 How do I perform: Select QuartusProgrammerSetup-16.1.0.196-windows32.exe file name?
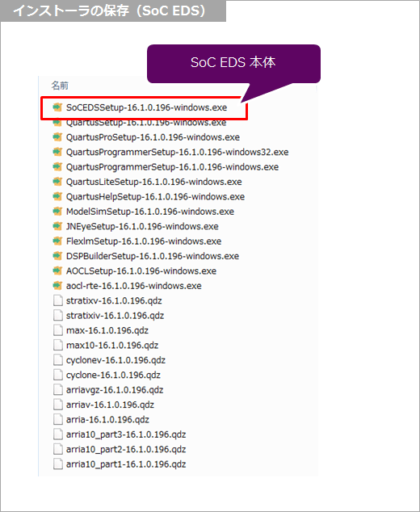pyautogui.click(x=178, y=152)
